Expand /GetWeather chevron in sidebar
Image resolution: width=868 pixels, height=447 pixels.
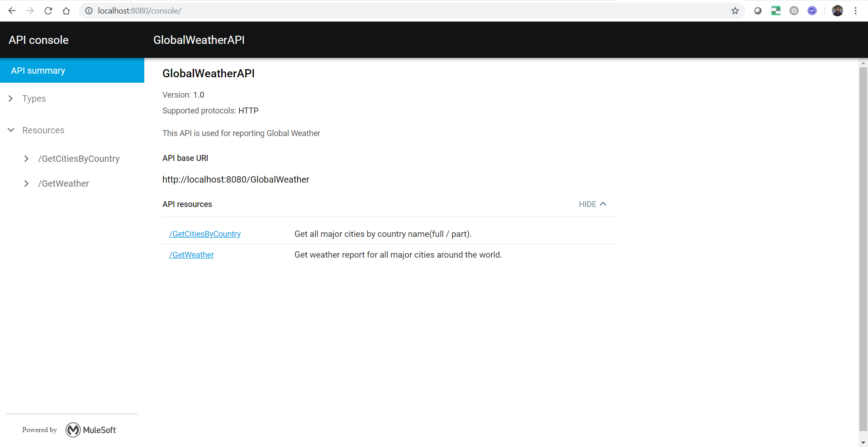[x=26, y=184]
